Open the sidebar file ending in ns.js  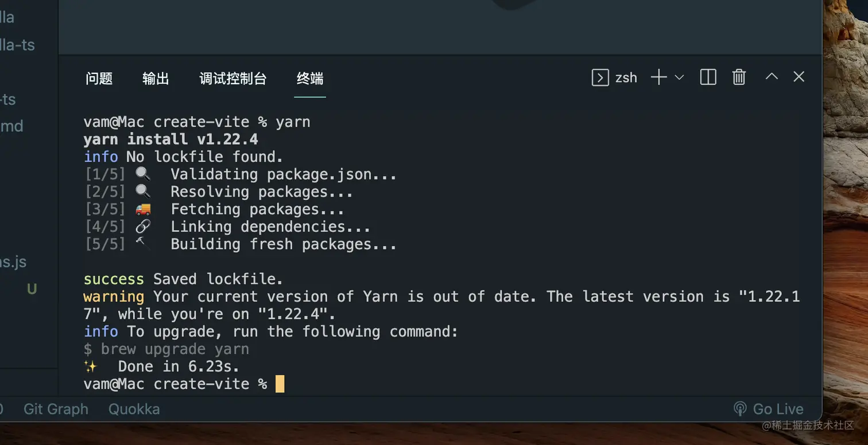13,262
